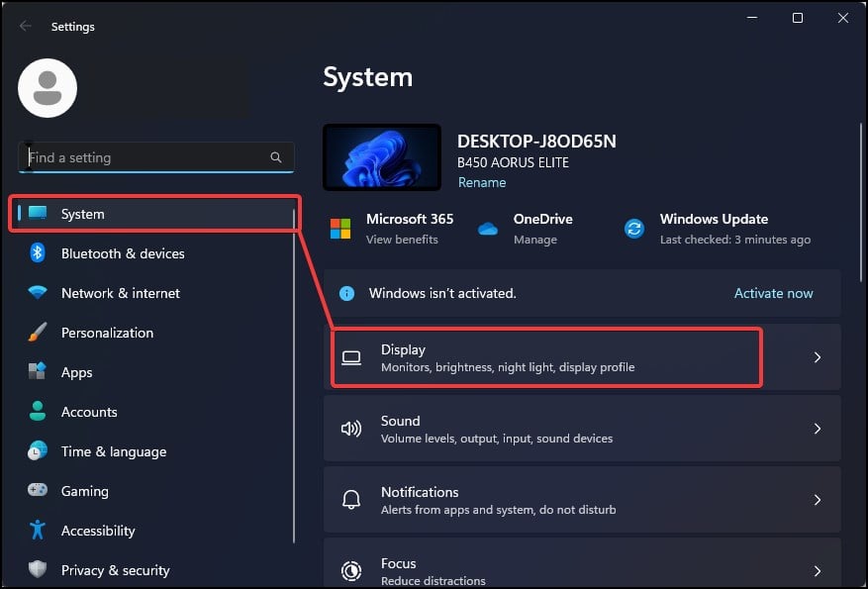Click the Notifications bell icon
Viewport: 868px width, 589px height.
point(351,499)
